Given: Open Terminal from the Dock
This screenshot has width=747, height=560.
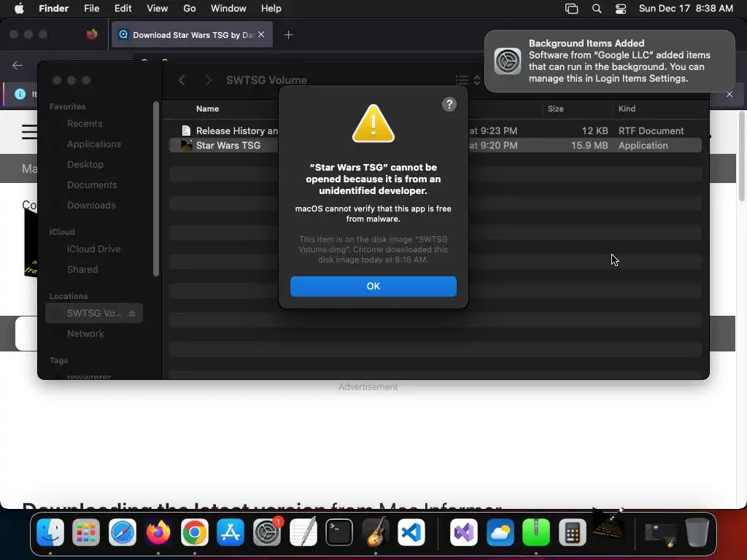Looking at the screenshot, I should tap(339, 532).
